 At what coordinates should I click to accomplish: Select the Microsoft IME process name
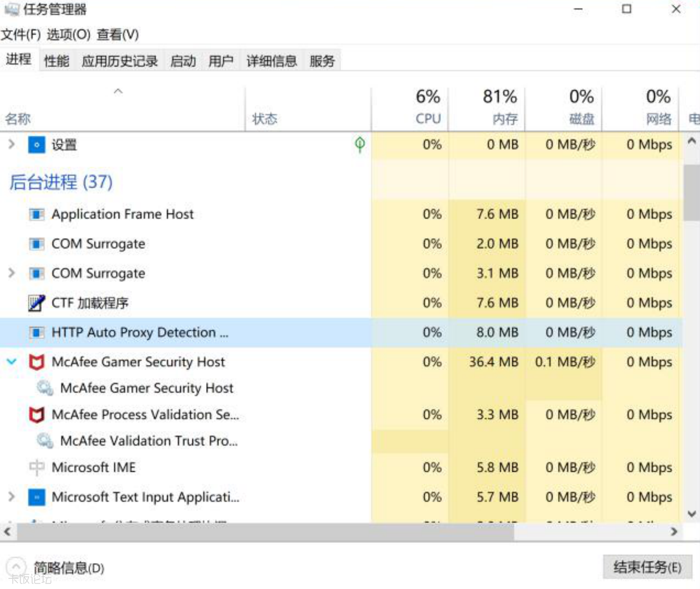(x=94, y=467)
